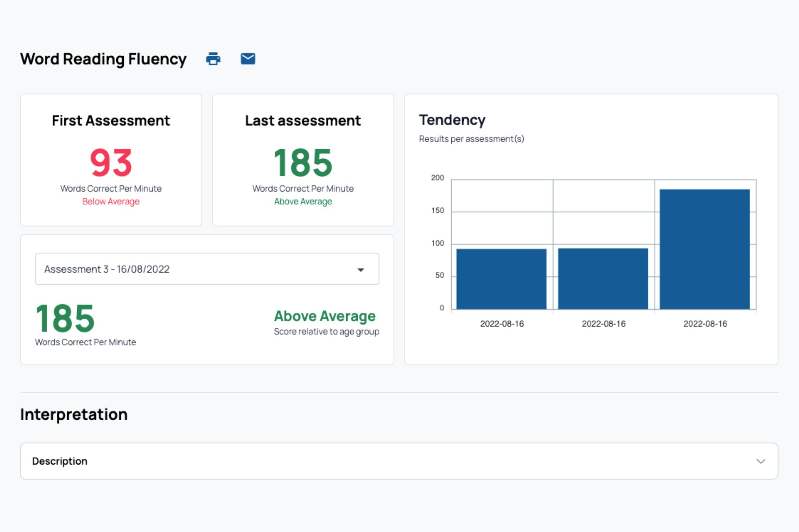The height and width of the screenshot is (532, 799).
Task: Click the Below Average label
Action: click(x=111, y=202)
